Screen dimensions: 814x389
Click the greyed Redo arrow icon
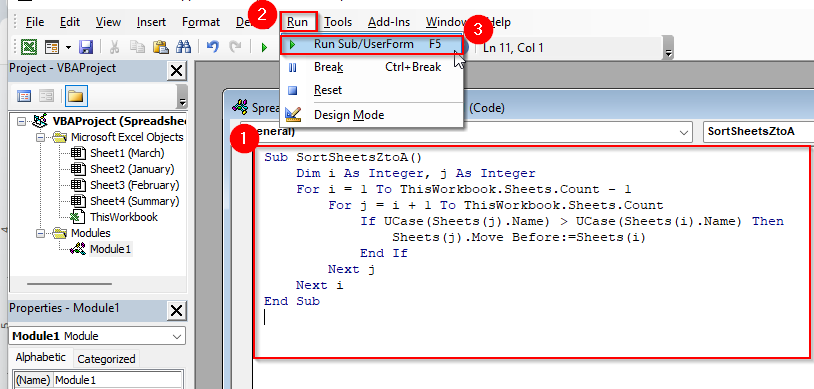pyautogui.click(x=235, y=48)
